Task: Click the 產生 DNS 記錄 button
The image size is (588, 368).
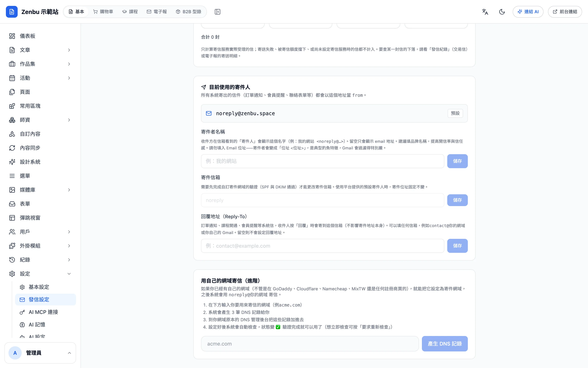Action: tap(445, 344)
